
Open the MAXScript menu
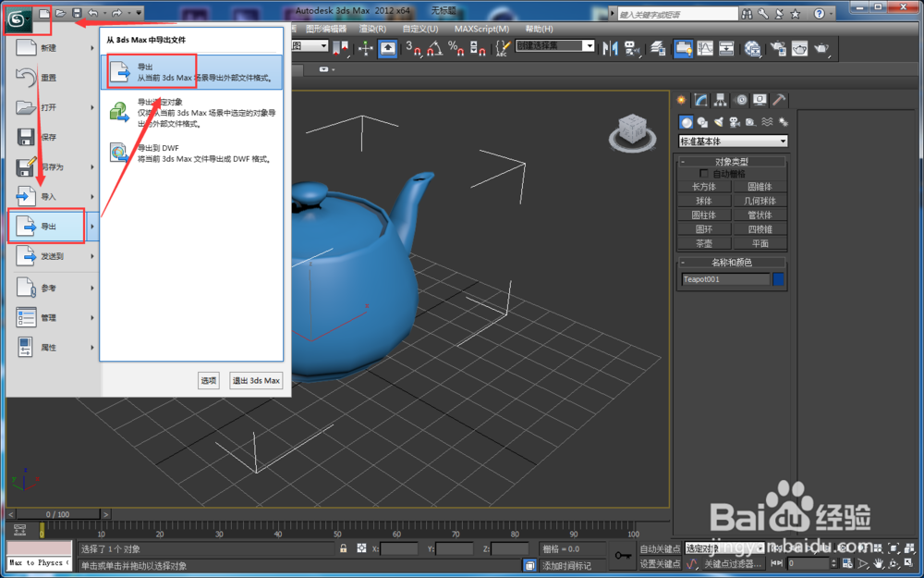tap(481, 29)
